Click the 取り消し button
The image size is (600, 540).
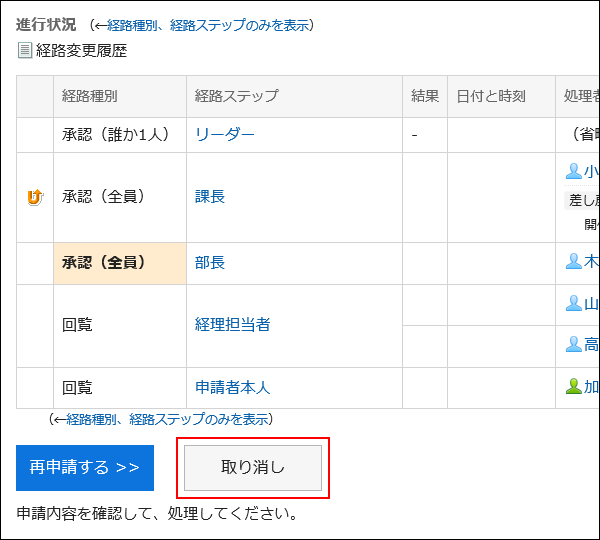[x=253, y=468]
